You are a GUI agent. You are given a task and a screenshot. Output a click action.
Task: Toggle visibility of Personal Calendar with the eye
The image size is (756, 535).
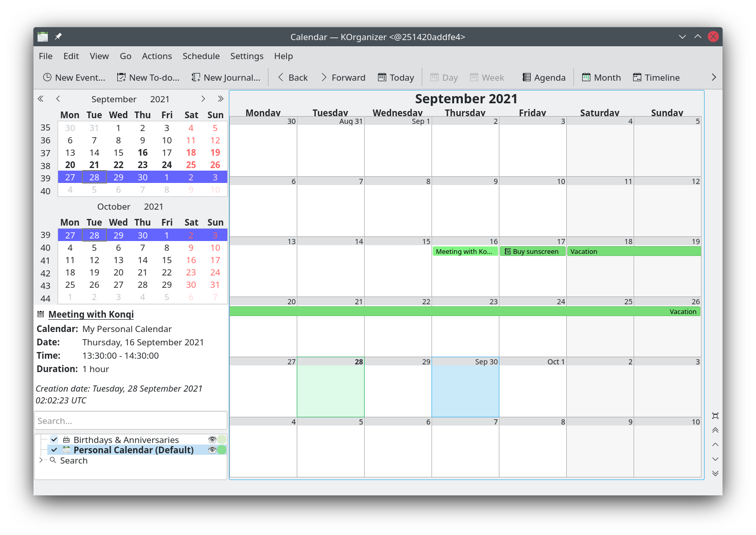[212, 450]
